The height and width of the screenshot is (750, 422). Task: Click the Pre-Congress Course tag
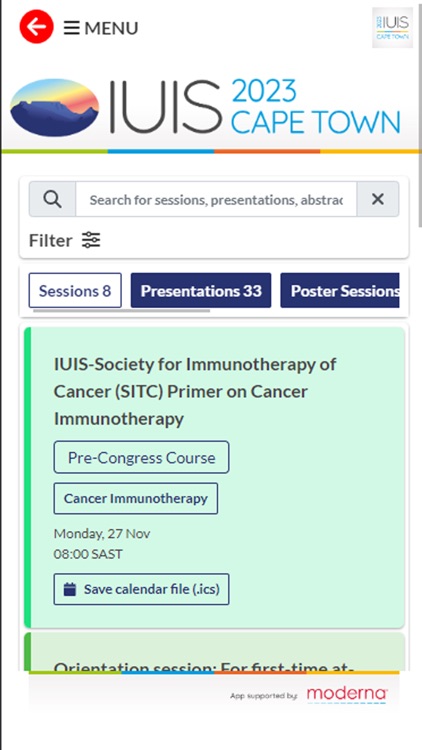(x=141, y=457)
